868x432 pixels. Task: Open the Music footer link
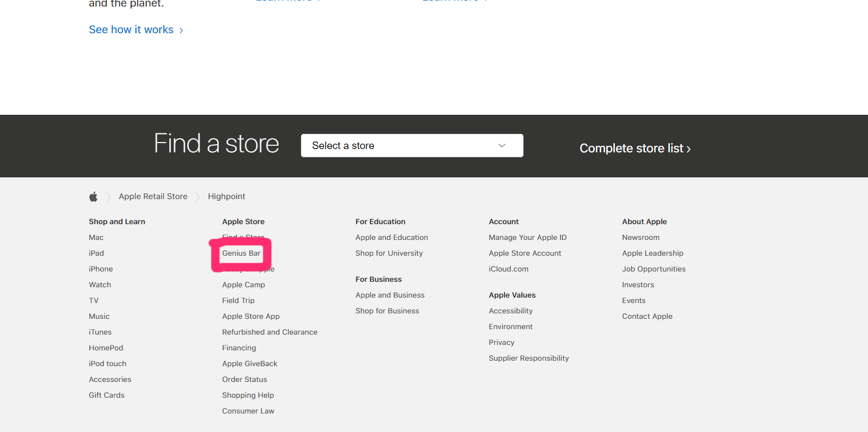click(x=99, y=316)
